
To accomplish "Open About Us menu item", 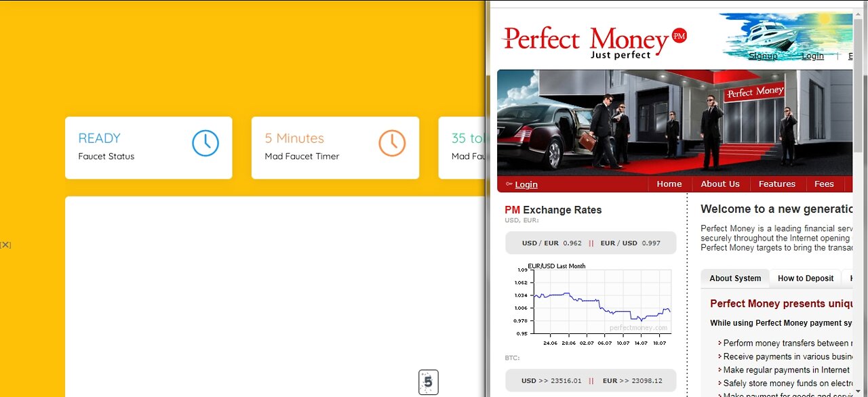I will [x=720, y=184].
